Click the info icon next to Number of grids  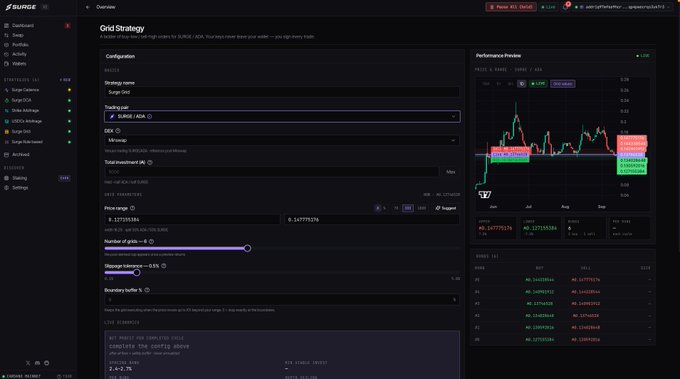(151, 242)
